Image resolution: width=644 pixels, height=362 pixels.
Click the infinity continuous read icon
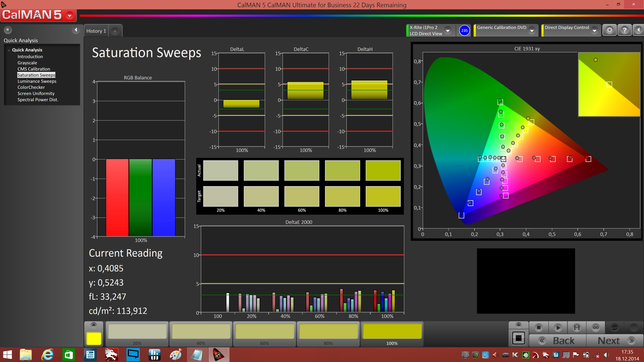pyautogui.click(x=595, y=327)
